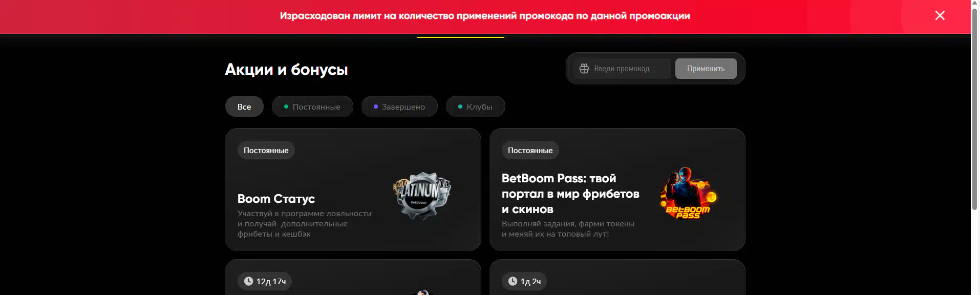Click the 'Акции и бонусы' heading

click(x=287, y=69)
